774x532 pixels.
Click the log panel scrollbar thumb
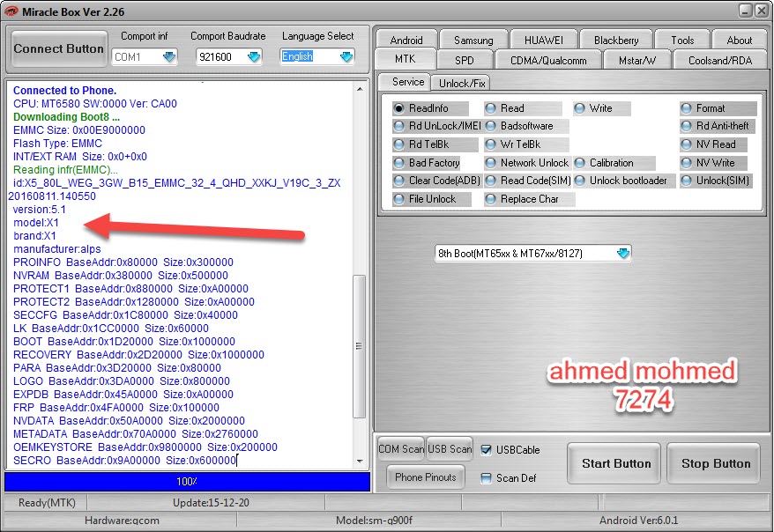360,346
